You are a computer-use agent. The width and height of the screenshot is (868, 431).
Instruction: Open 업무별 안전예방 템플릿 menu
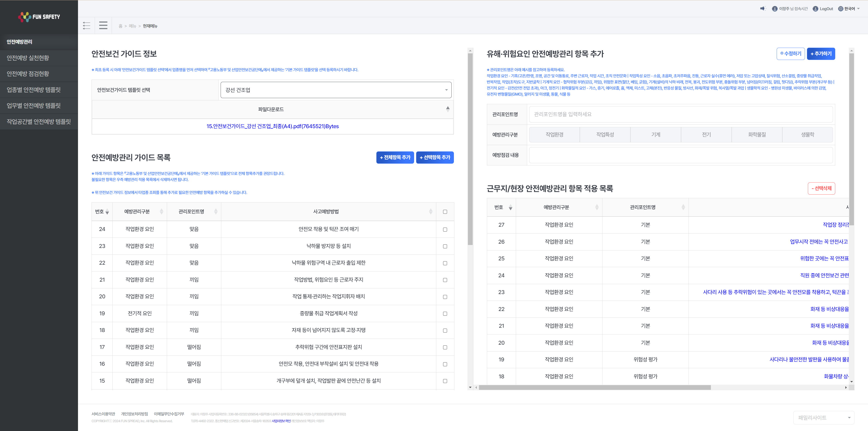pos(39,106)
